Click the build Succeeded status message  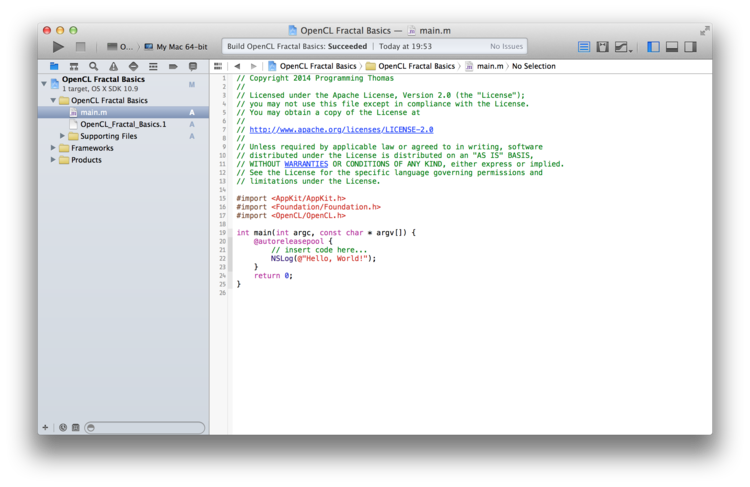pos(297,46)
